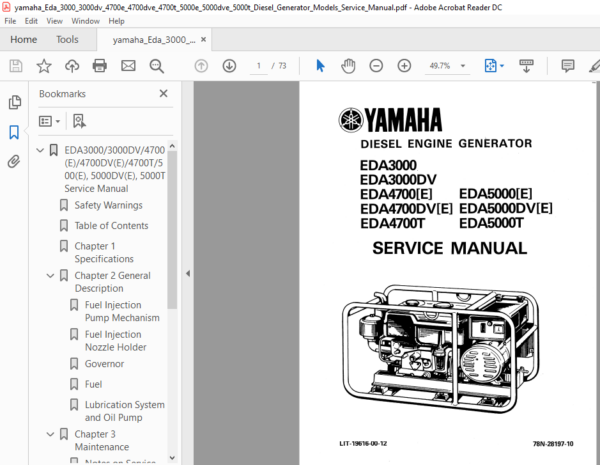Open the attachments paperclip panel
The image size is (600, 465).
pyautogui.click(x=14, y=162)
